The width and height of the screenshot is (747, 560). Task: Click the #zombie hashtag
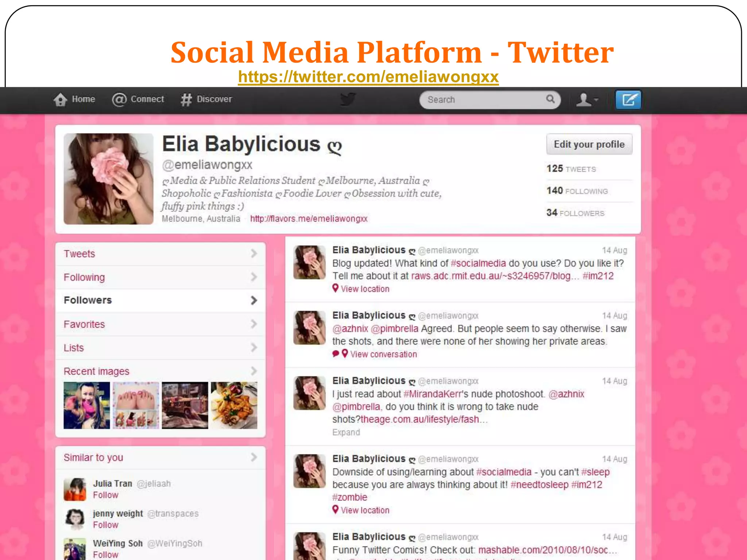(x=350, y=498)
